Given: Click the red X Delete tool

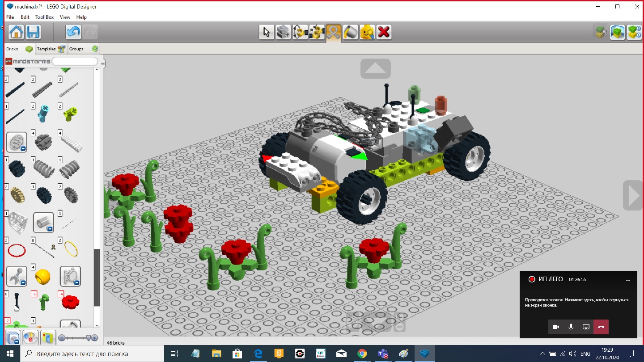Looking at the screenshot, I should (384, 32).
